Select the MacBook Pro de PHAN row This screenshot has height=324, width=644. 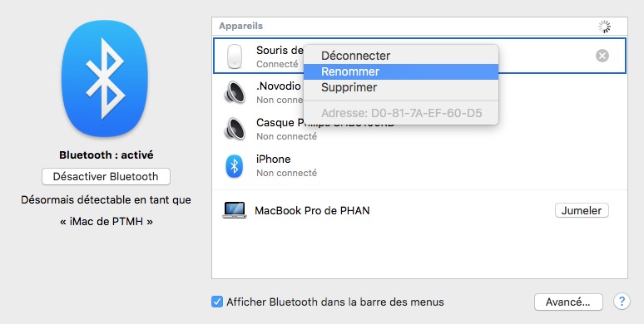point(419,210)
